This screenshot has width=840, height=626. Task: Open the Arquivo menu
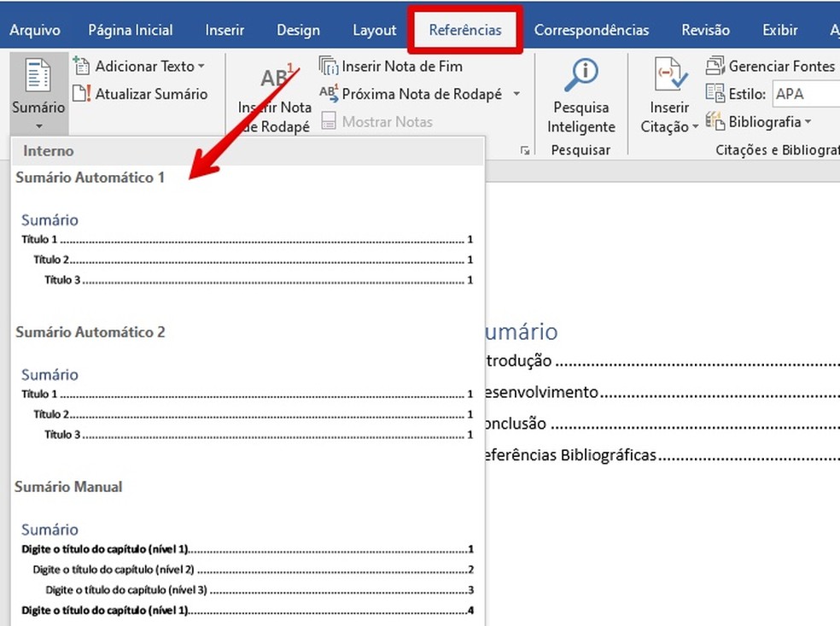(35, 30)
